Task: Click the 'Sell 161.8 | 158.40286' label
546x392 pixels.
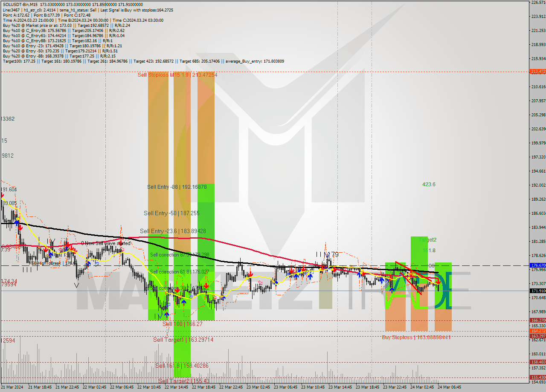Action: tap(182, 366)
